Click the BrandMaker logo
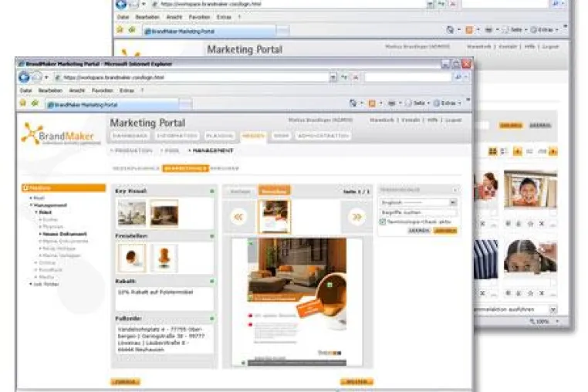 click(x=60, y=134)
